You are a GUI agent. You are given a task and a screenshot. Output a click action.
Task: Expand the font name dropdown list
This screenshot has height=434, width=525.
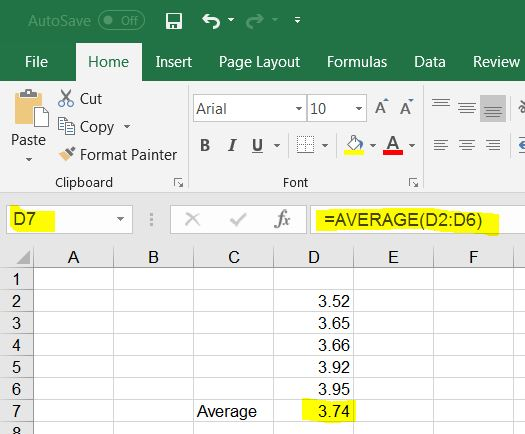tap(299, 108)
